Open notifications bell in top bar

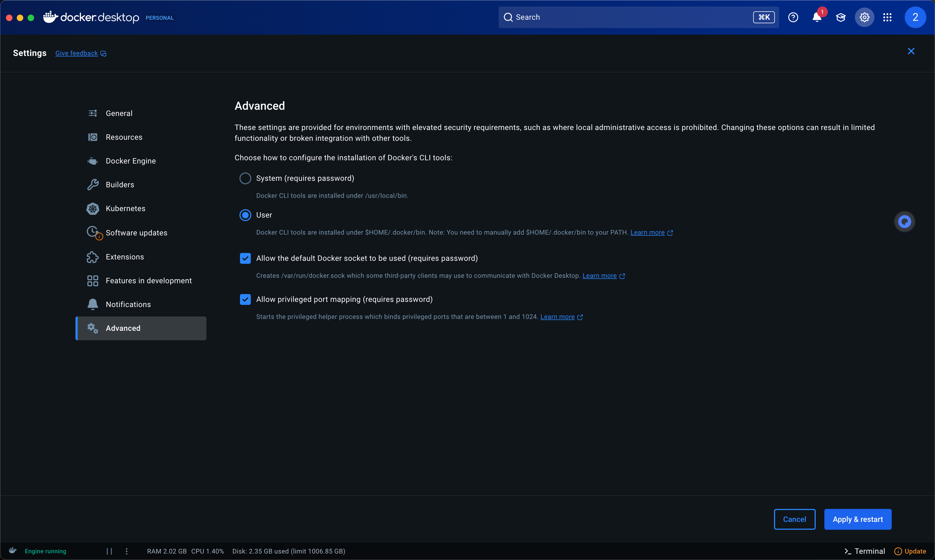coord(817,17)
